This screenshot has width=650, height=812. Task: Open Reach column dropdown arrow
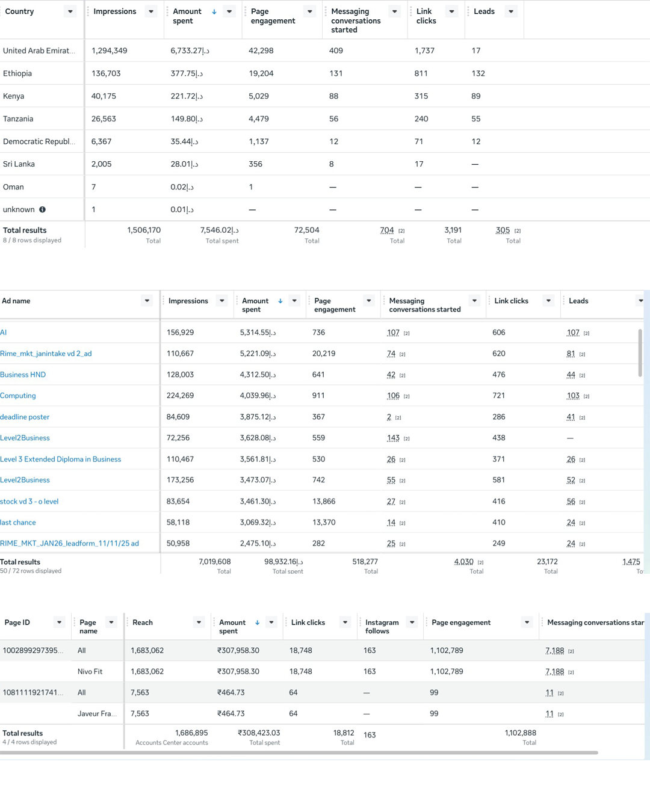point(199,623)
